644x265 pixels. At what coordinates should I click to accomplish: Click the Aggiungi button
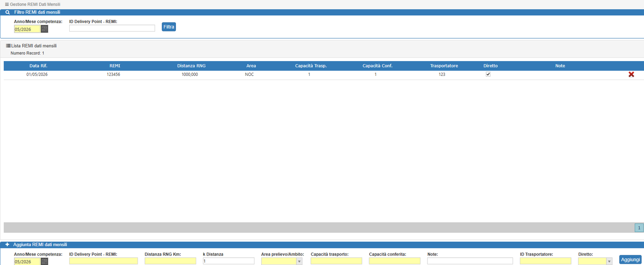click(x=631, y=260)
